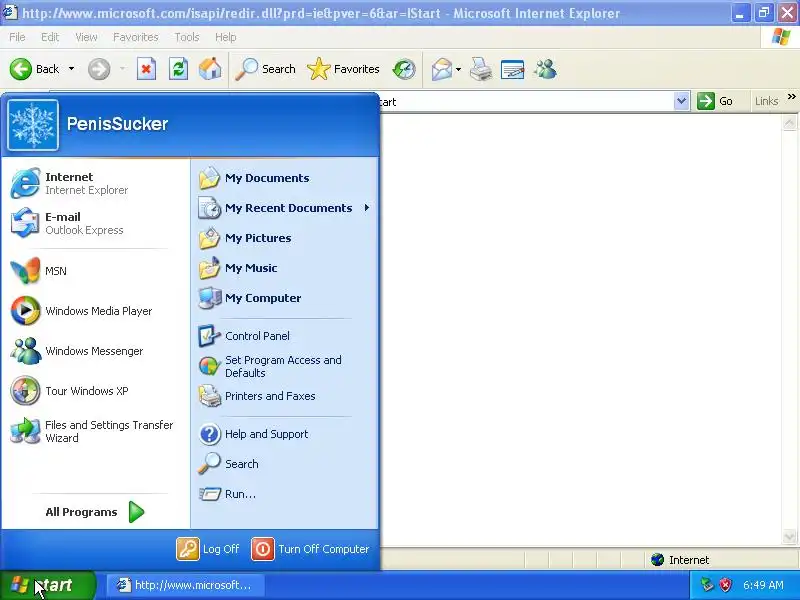
Task: Click the scrollbar up arrow
Action: coord(789,123)
